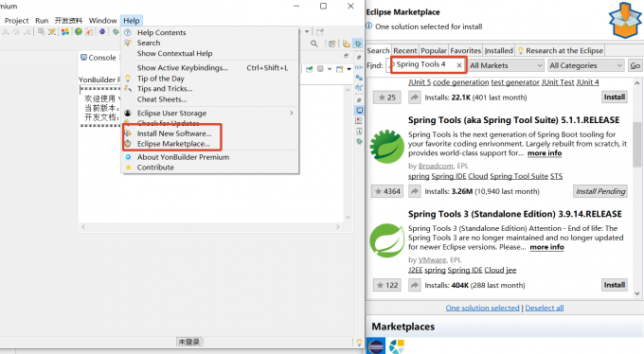Image resolution: width=644 pixels, height=354 pixels.
Task: Select Help Contents menu entry
Action: [161, 32]
